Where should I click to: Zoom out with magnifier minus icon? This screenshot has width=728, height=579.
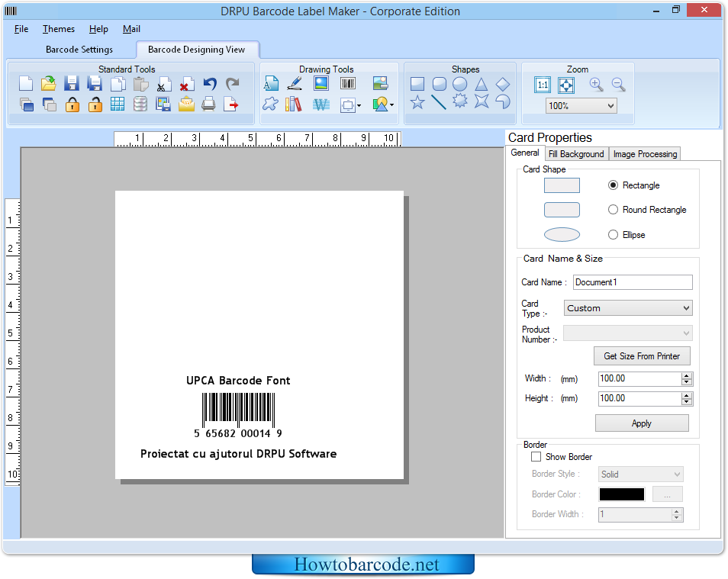[618, 85]
